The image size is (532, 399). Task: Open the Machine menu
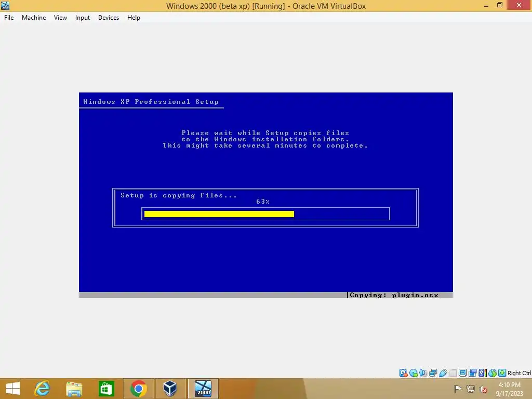34,18
